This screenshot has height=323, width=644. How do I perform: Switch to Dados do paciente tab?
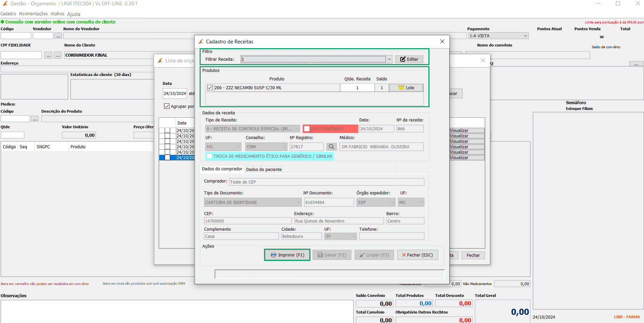pyautogui.click(x=264, y=169)
